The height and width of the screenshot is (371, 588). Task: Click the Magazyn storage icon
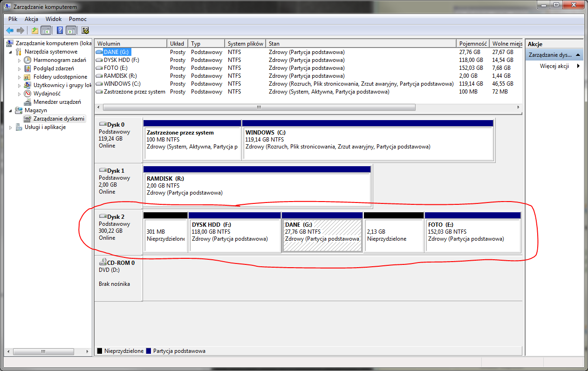click(19, 110)
